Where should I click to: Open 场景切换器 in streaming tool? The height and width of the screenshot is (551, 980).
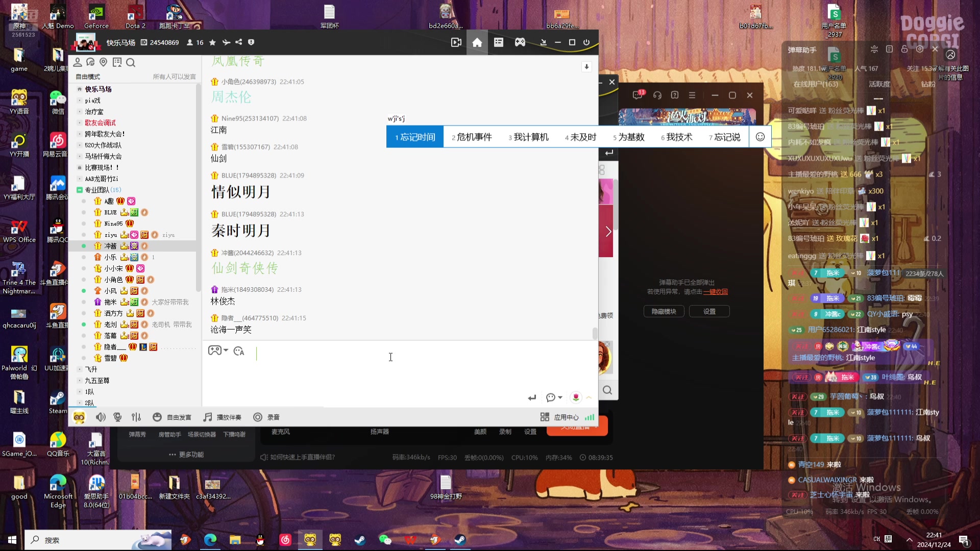point(202,434)
